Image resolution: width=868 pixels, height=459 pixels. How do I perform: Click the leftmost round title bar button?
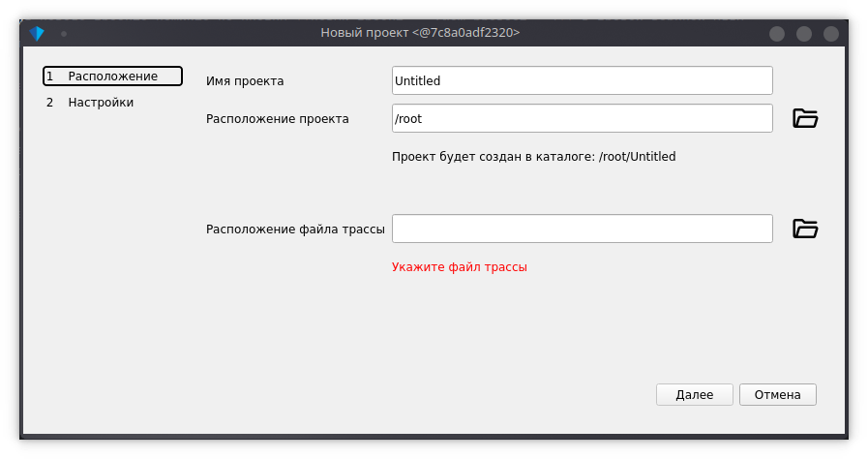click(x=777, y=34)
